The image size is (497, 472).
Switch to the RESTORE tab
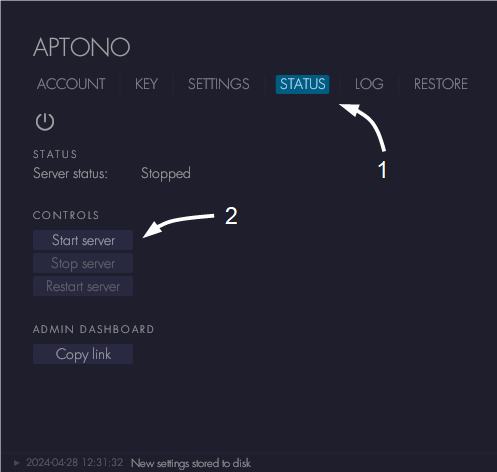pyautogui.click(x=441, y=84)
